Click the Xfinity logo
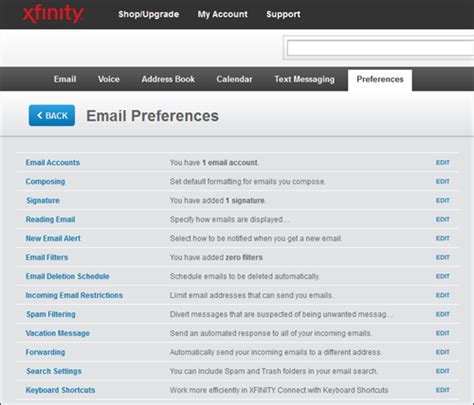474x405 pixels. pyautogui.click(x=53, y=14)
